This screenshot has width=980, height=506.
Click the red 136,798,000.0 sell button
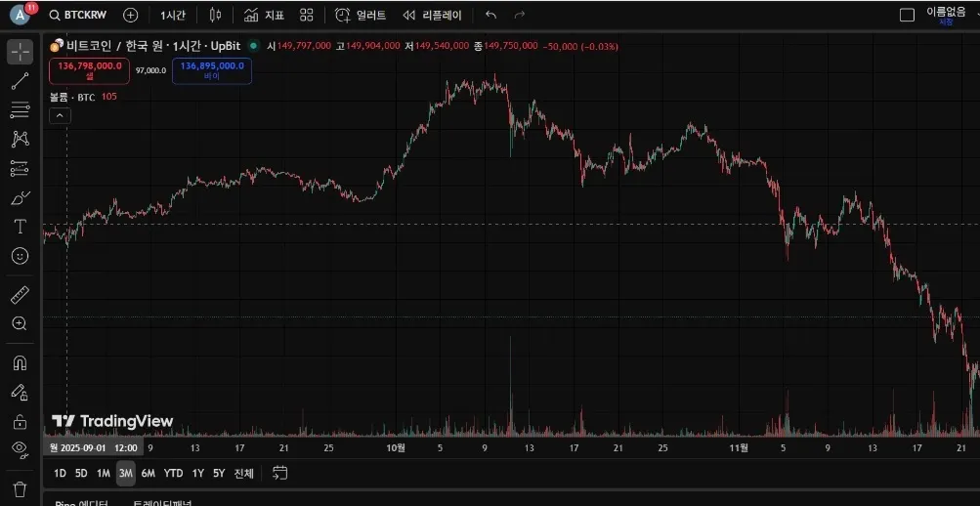[89, 70]
